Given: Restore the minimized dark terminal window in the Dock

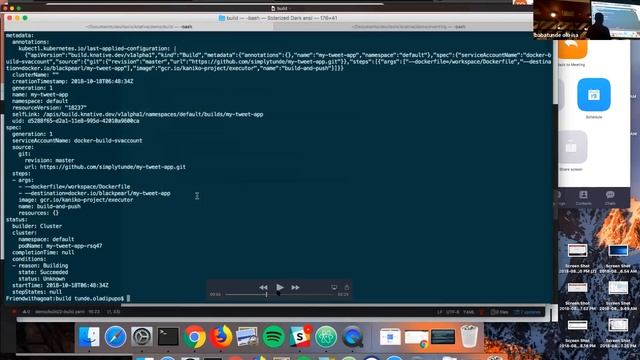Looking at the screenshot, I should 443,337.
